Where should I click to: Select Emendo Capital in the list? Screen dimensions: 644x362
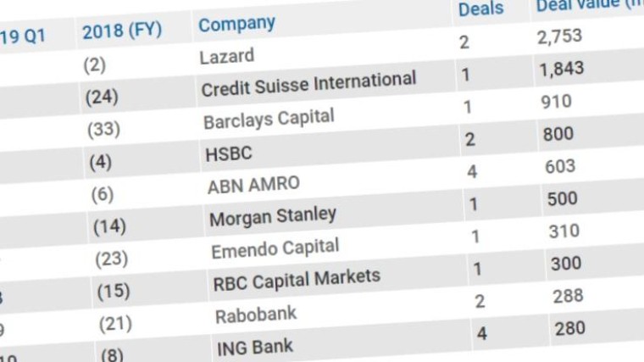click(x=275, y=249)
